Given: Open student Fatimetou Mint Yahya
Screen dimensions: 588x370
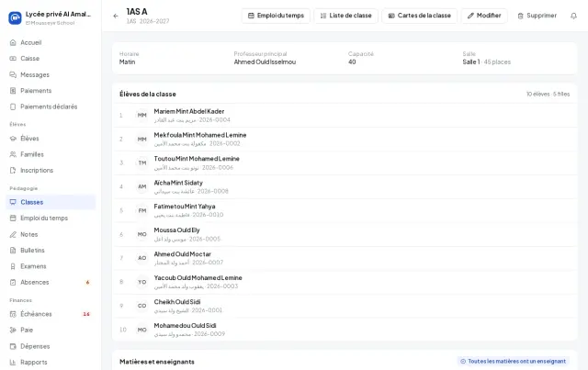Looking at the screenshot, I should [x=345, y=210].
